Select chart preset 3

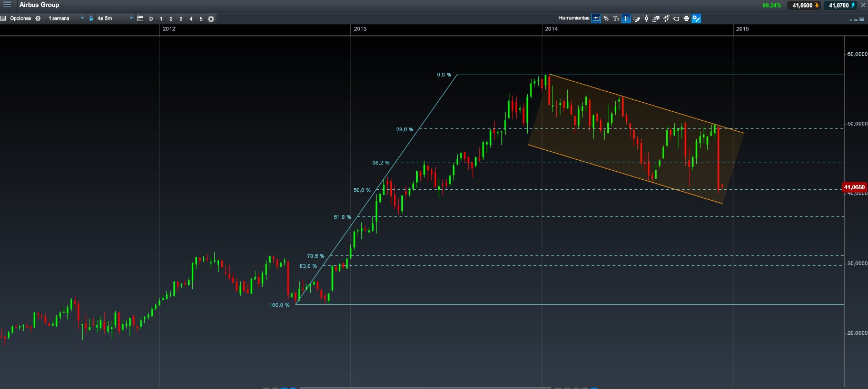pos(181,19)
